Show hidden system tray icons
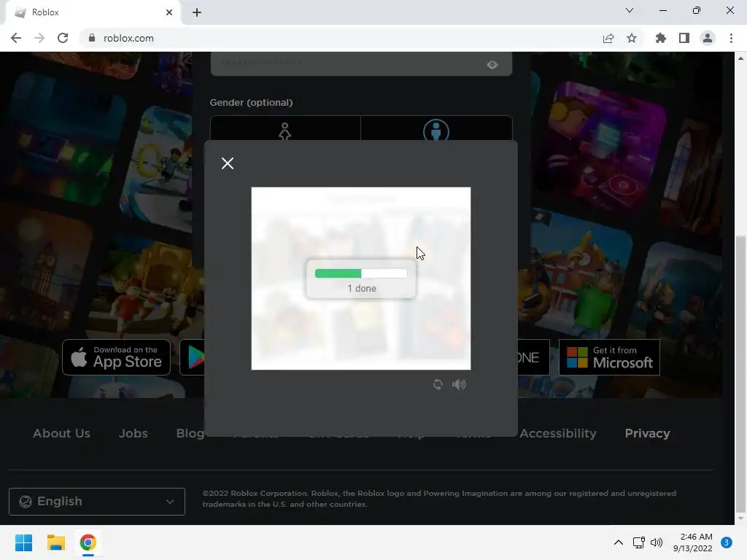Screen dimensions: 747x560 pos(619,542)
